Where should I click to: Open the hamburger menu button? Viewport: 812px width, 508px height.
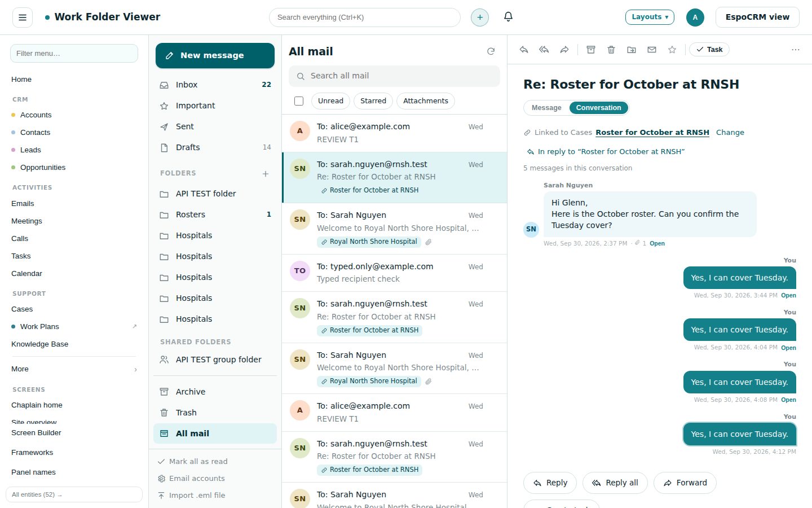point(23,17)
